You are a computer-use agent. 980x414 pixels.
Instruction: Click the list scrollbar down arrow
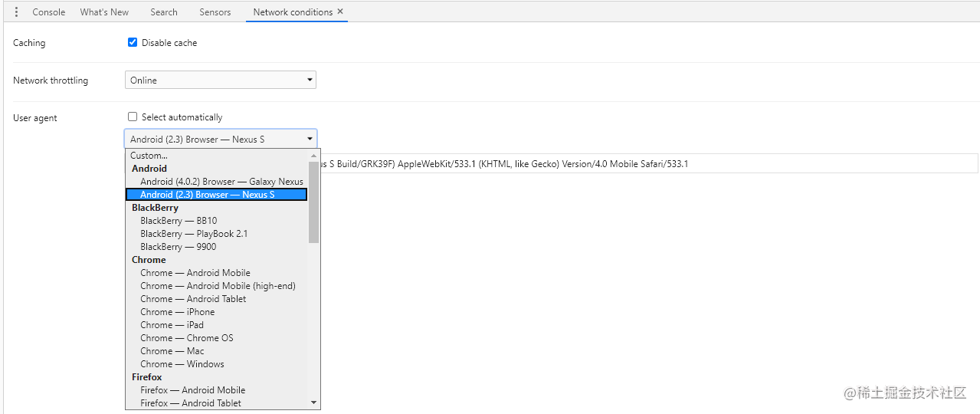[x=313, y=402]
